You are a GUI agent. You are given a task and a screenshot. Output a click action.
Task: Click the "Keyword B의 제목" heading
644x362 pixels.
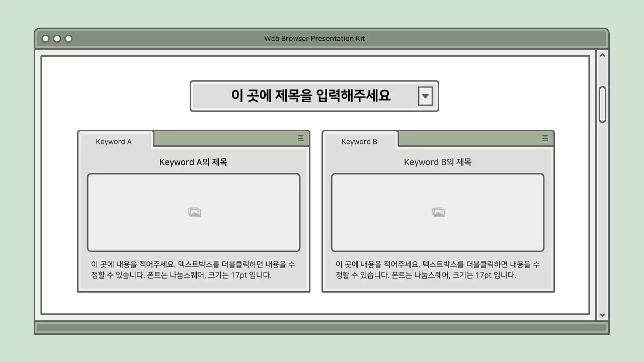click(438, 162)
